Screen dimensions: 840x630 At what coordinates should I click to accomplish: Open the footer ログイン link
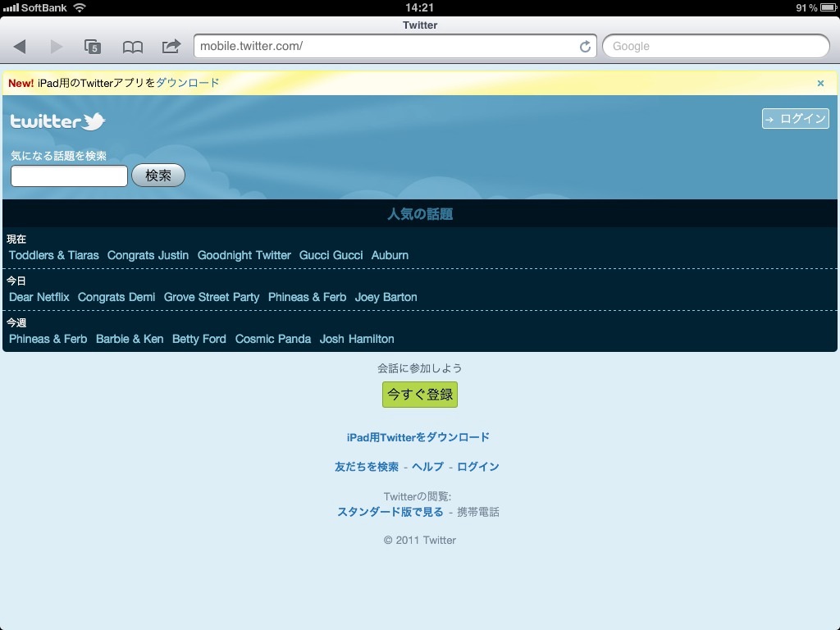click(x=478, y=467)
